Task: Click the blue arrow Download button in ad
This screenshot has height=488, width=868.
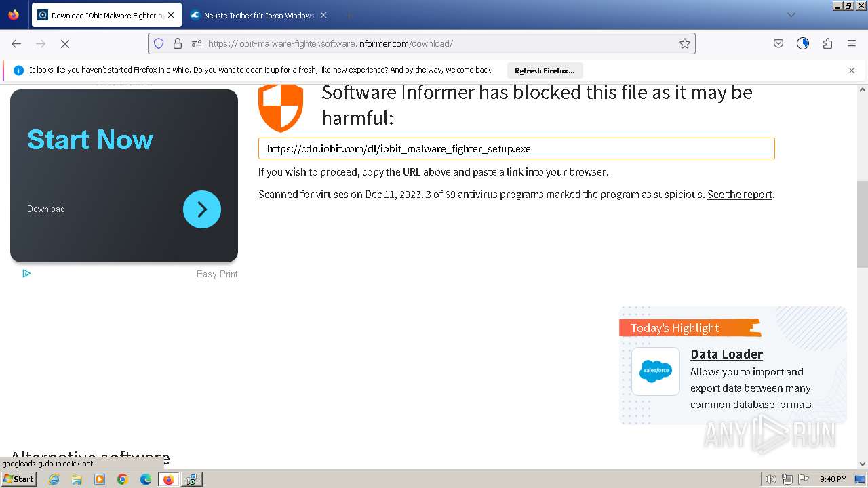Action: pyautogui.click(x=202, y=209)
